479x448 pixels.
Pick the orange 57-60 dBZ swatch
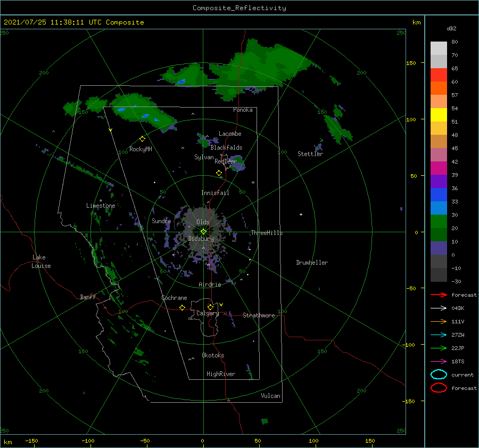pos(439,88)
